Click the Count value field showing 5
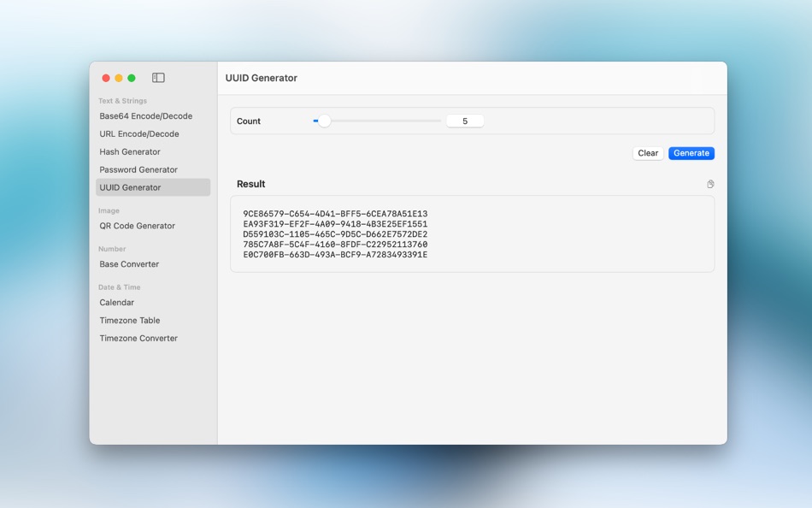This screenshot has width=812, height=508. pos(464,121)
